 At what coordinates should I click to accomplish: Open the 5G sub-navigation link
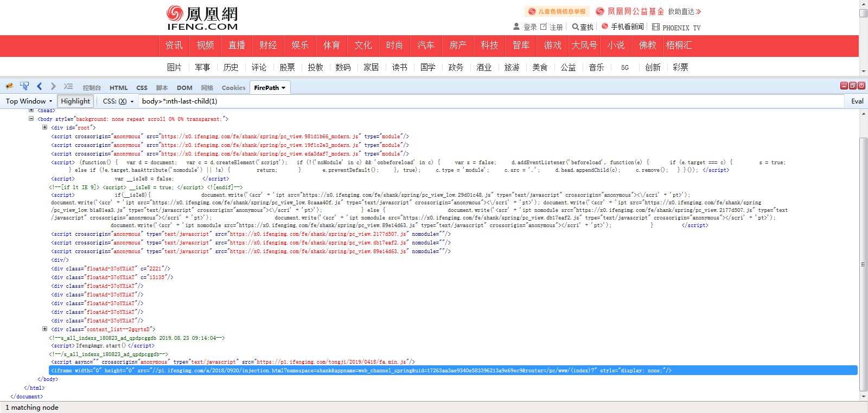[625, 68]
